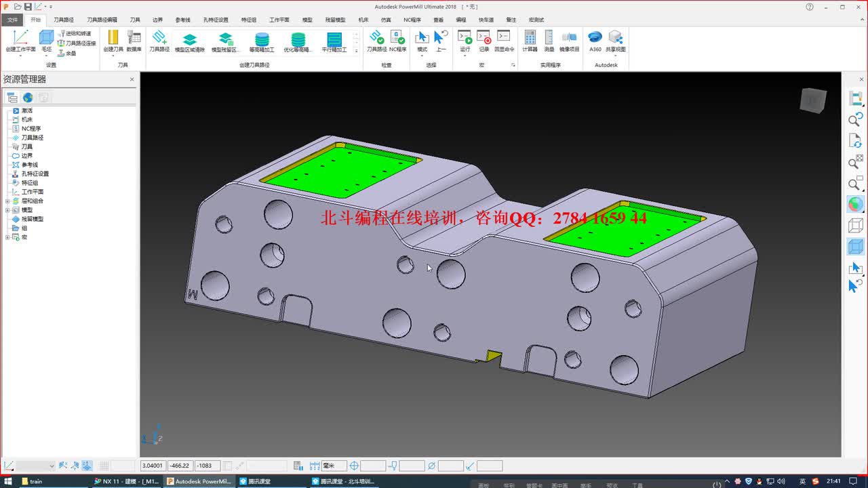The image size is (868, 488).
Task: Click the 创建刀具 create tool icon
Action: click(x=113, y=38)
